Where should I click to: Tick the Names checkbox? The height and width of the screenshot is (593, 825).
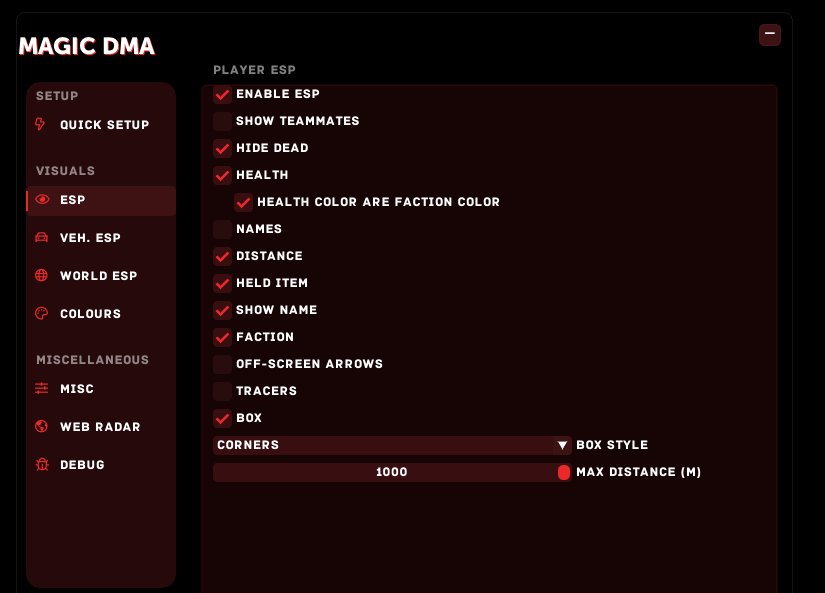223,229
